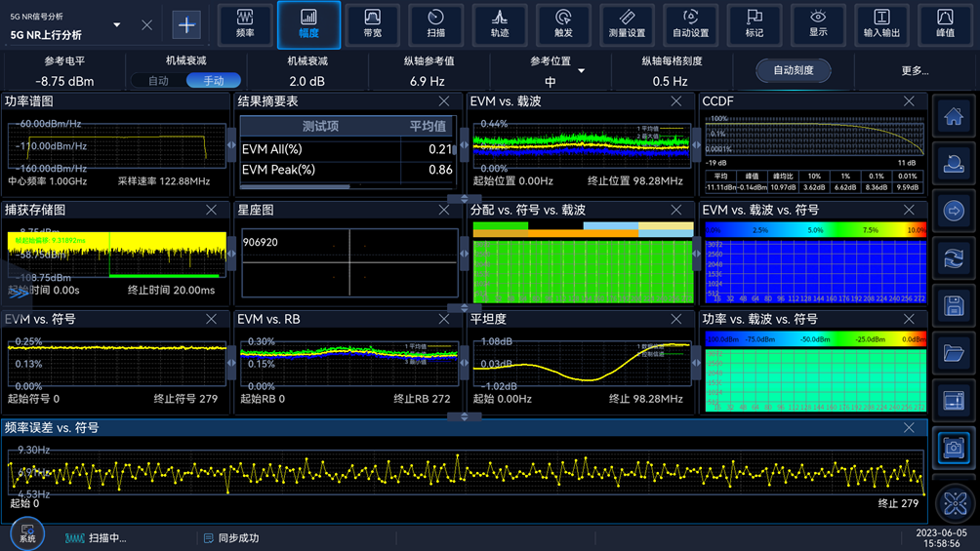Edit the 纵轴参考值 6.9 Hz value
The width and height of the screenshot is (980, 551).
click(427, 81)
